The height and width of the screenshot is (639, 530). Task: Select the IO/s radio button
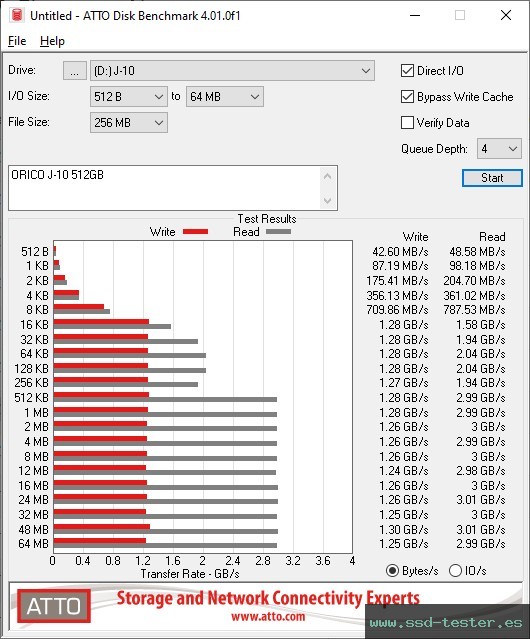(455, 571)
